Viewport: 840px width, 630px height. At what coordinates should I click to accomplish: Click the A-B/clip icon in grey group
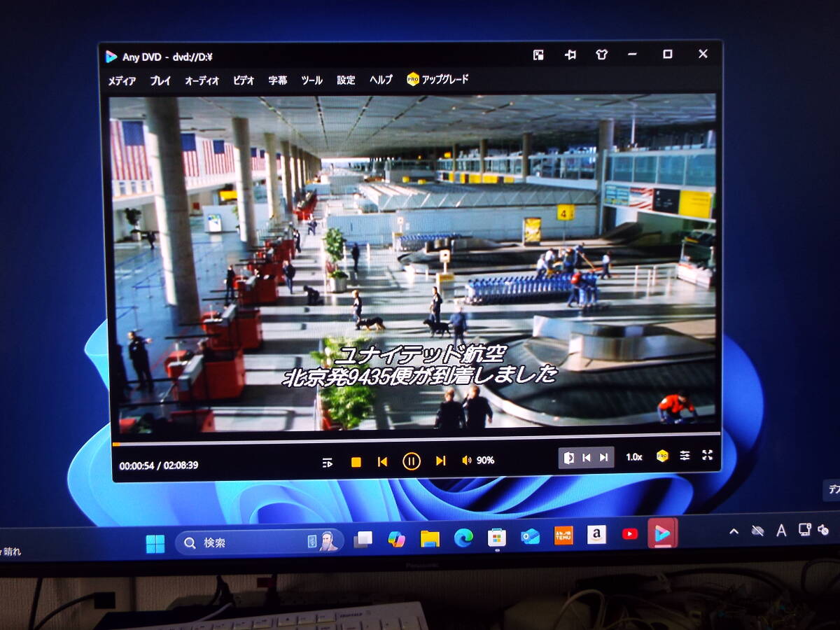tap(570, 458)
